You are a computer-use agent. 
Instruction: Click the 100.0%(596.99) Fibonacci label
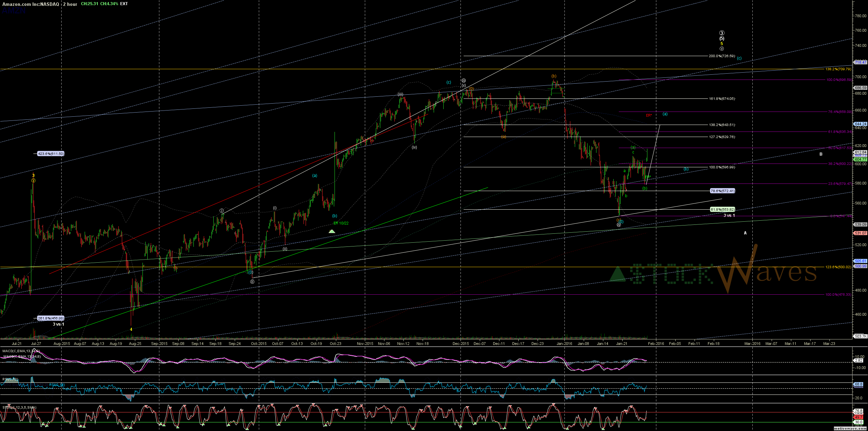[721, 167]
